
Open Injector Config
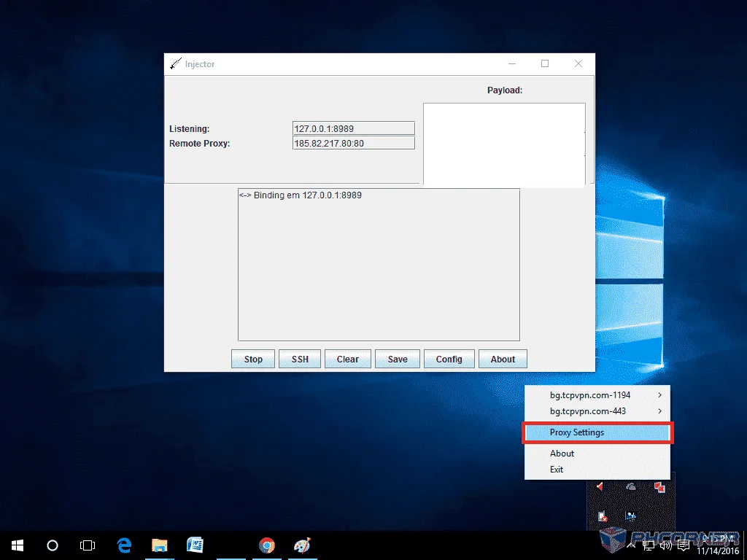449,359
